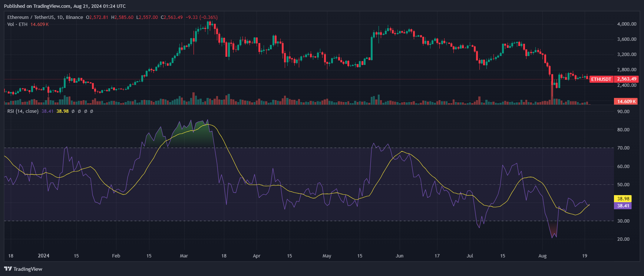Click the 80.00 RSI axis label
The height and width of the screenshot is (276, 644).
click(623, 130)
